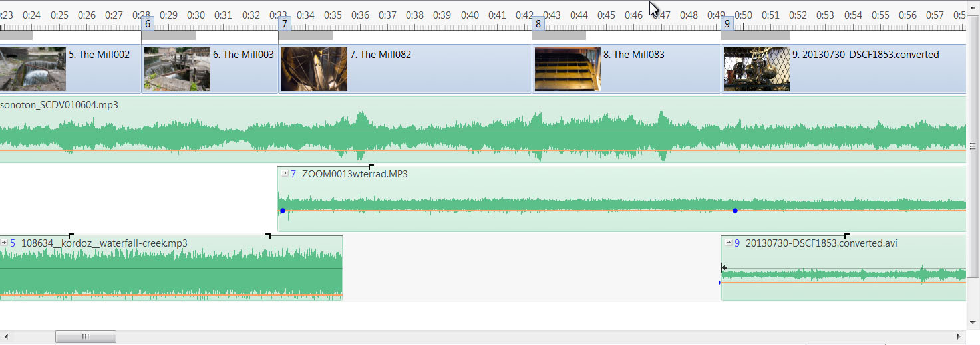Click the arrow box icon beside ZOOM0013wterrad.MP3
Viewport: 980px width, 345px height.
click(285, 173)
